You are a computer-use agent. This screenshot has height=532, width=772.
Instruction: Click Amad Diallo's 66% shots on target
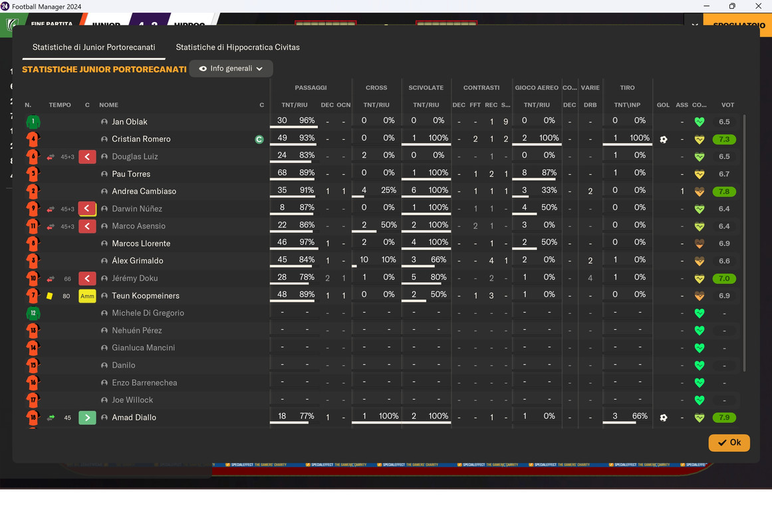click(640, 416)
